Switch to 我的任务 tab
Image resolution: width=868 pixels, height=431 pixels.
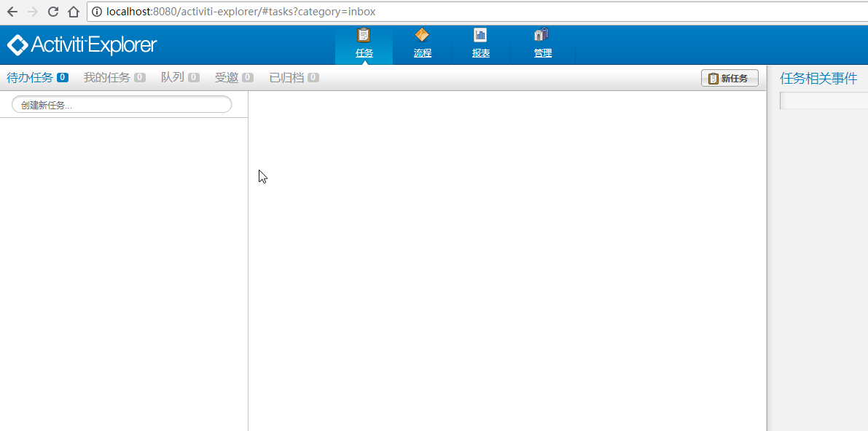coord(107,77)
